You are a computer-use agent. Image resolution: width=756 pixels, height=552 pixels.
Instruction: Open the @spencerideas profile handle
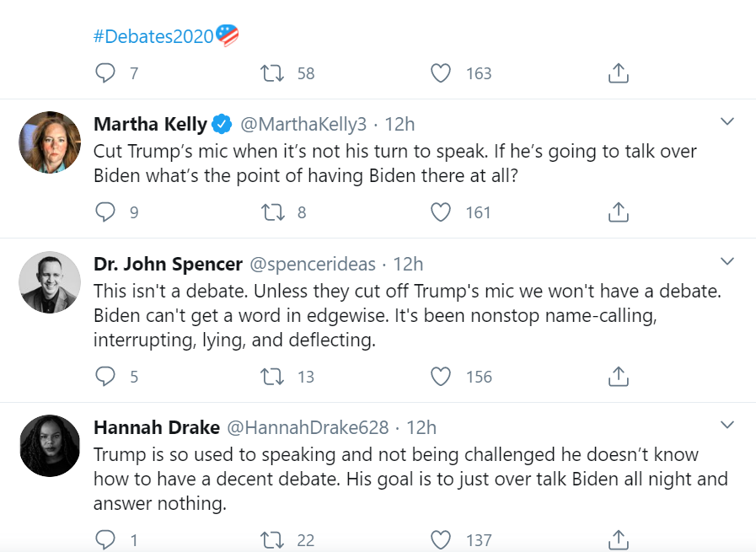(x=313, y=264)
